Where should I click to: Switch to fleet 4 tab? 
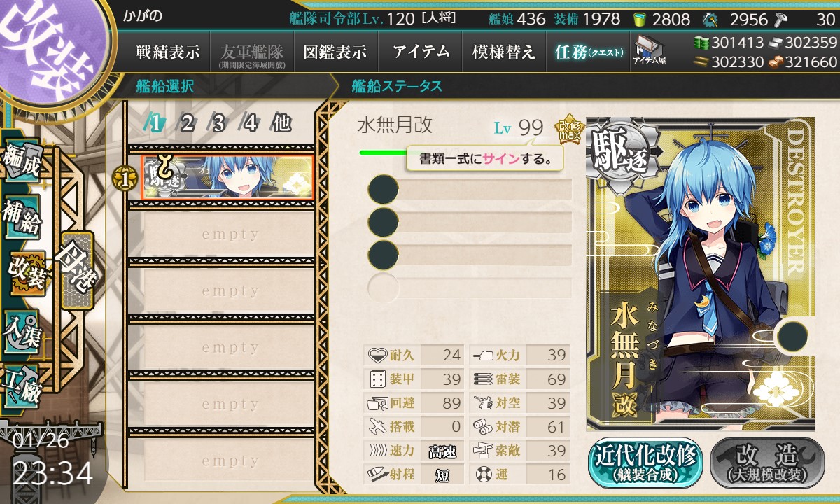click(x=250, y=123)
